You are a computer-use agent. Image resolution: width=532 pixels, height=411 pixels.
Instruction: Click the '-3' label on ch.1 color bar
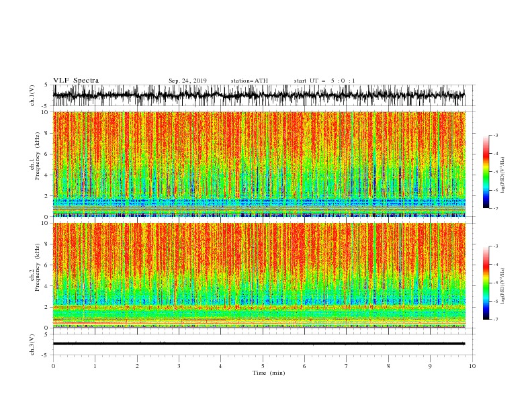point(495,136)
